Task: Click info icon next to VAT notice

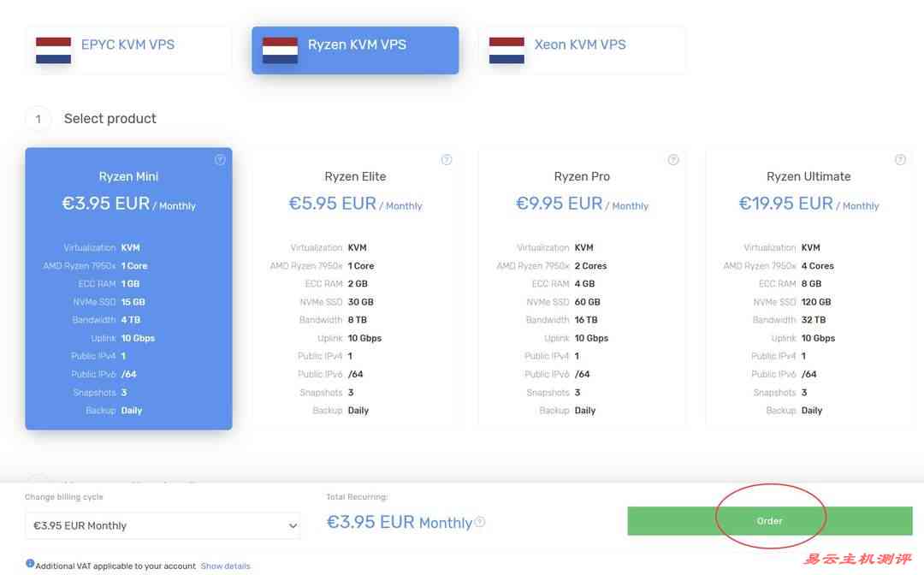Action: point(30,564)
